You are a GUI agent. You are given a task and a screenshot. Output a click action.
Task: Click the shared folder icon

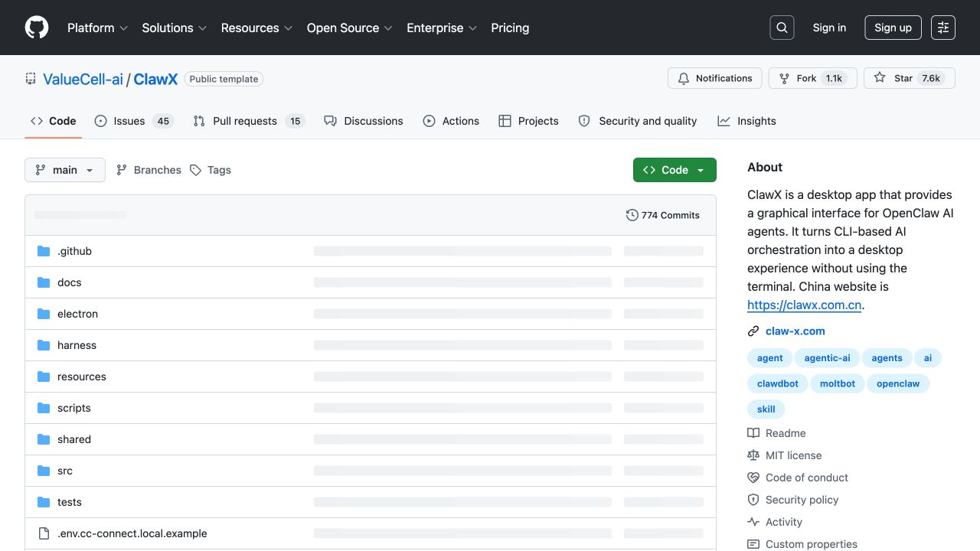point(44,439)
